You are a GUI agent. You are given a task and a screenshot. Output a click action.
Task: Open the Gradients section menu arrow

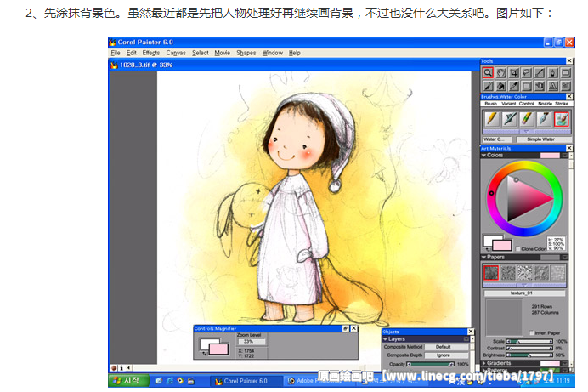pyautogui.click(x=565, y=363)
